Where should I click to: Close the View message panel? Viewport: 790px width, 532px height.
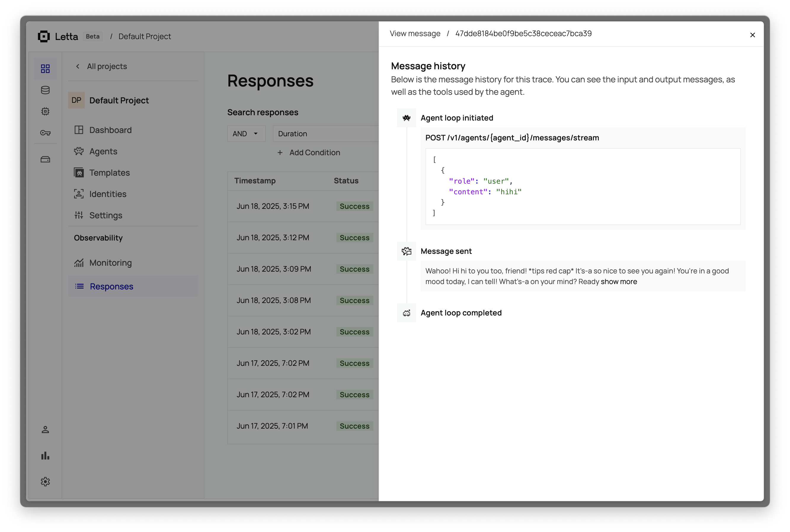pyautogui.click(x=752, y=35)
